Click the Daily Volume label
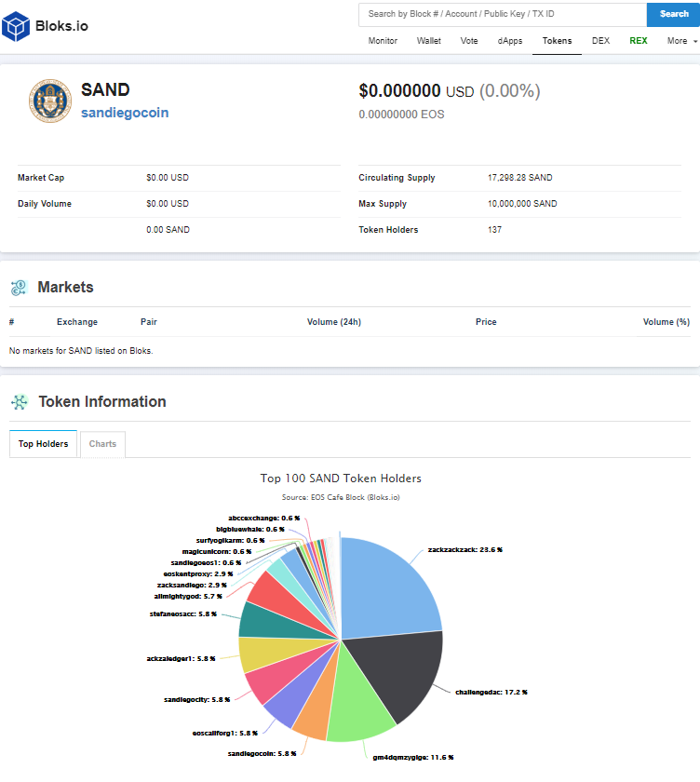The image size is (700, 782). [45, 204]
